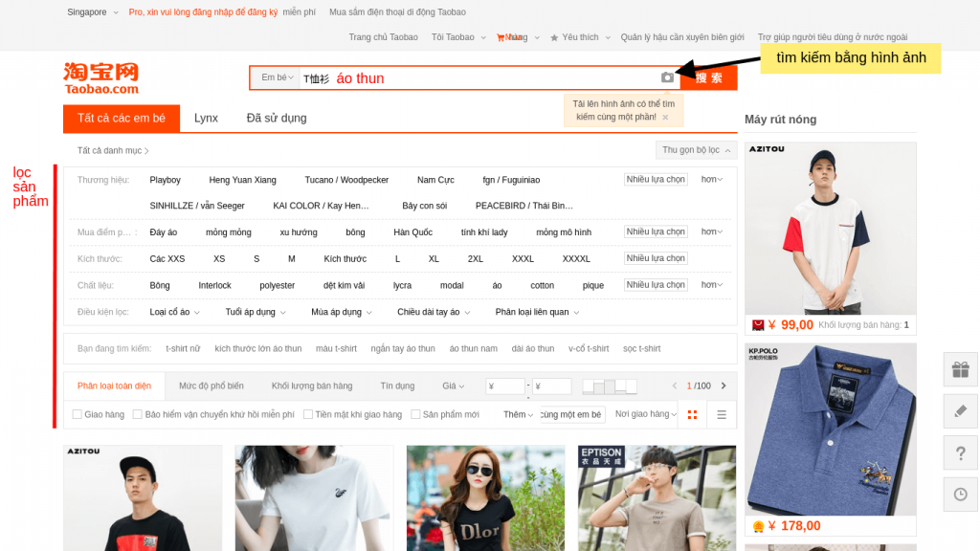Image resolution: width=980 pixels, height=551 pixels.
Task: Open the Dior black t-shirt listing
Action: (x=485, y=497)
